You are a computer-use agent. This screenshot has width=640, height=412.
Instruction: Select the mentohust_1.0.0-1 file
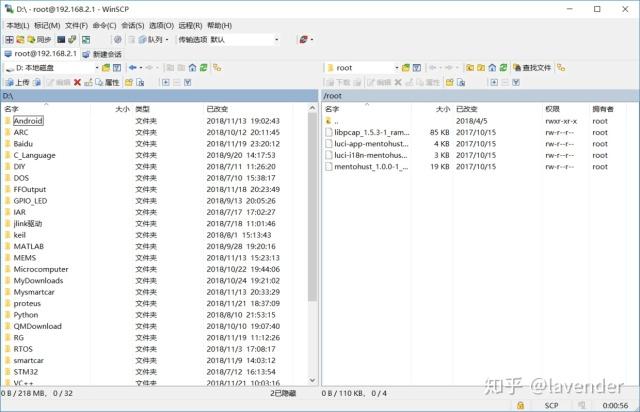[371, 167]
